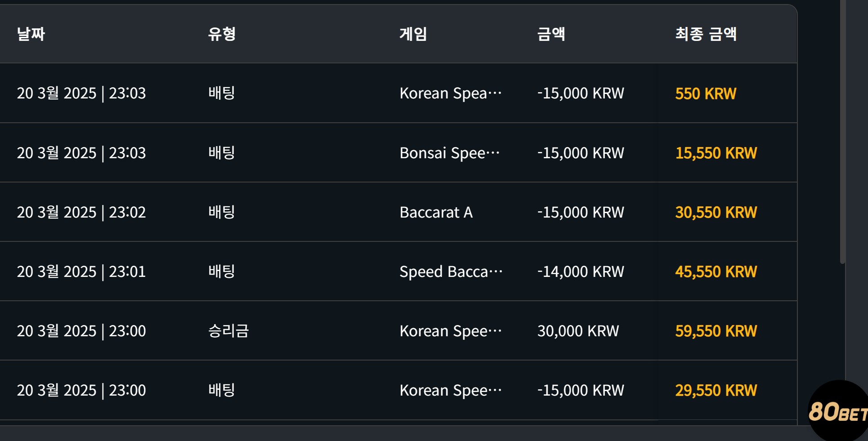Click the 45,550 KRW final amount
Viewport: 868px width, 441px height.
tap(716, 272)
